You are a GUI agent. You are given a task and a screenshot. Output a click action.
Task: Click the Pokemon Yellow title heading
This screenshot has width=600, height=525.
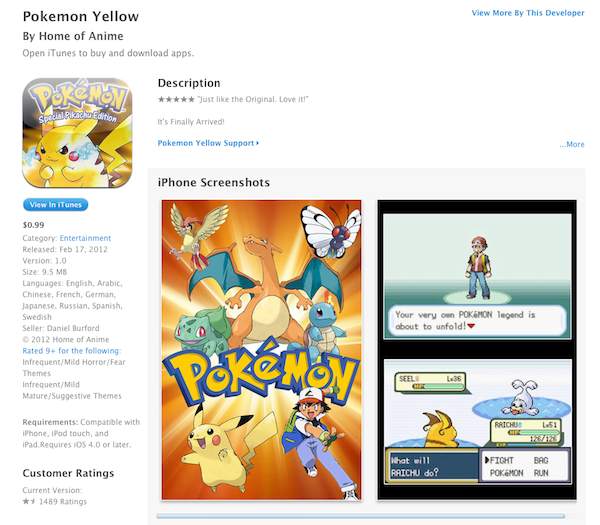[81, 16]
